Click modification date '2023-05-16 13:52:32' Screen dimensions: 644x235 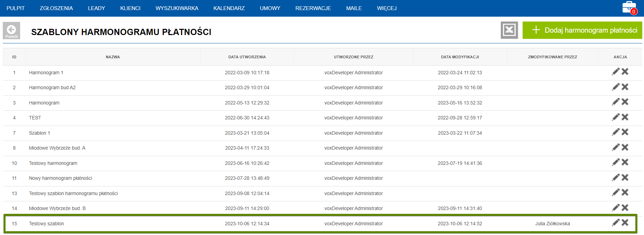tap(460, 103)
